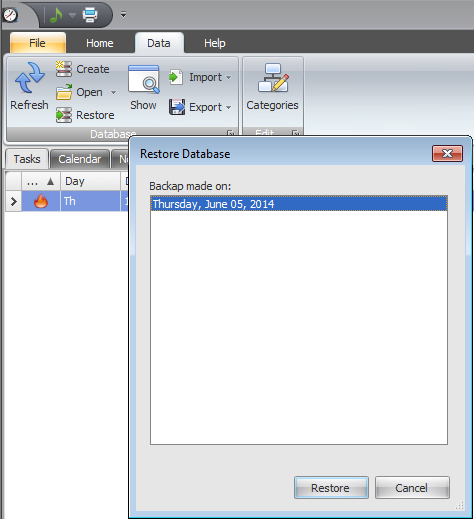Click the Refresh arrows icon
474x519 pixels.
[30, 78]
